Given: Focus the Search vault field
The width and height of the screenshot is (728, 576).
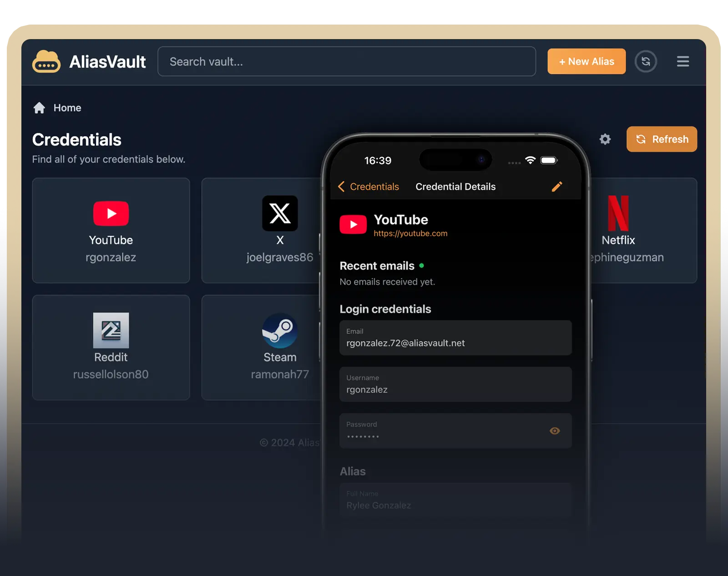Looking at the screenshot, I should point(346,61).
